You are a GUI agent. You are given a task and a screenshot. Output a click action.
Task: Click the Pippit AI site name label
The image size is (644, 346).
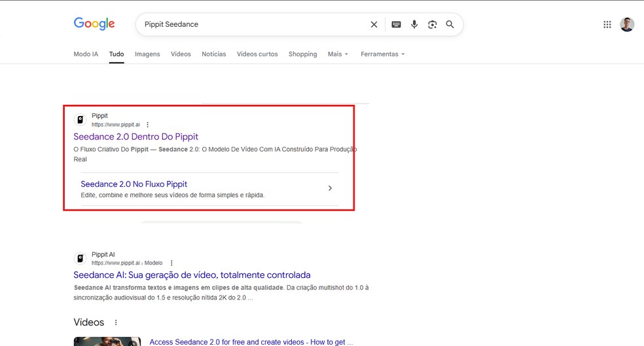tap(103, 255)
